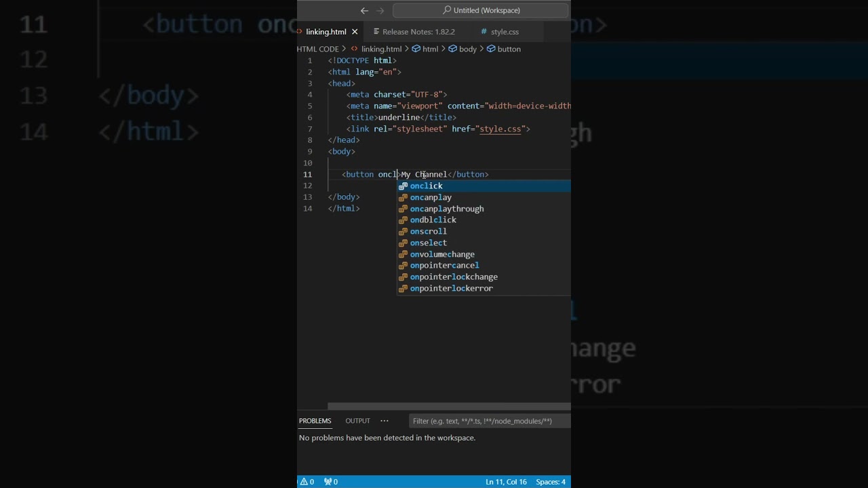
Task: Open the style.css link in code
Action: pos(500,129)
